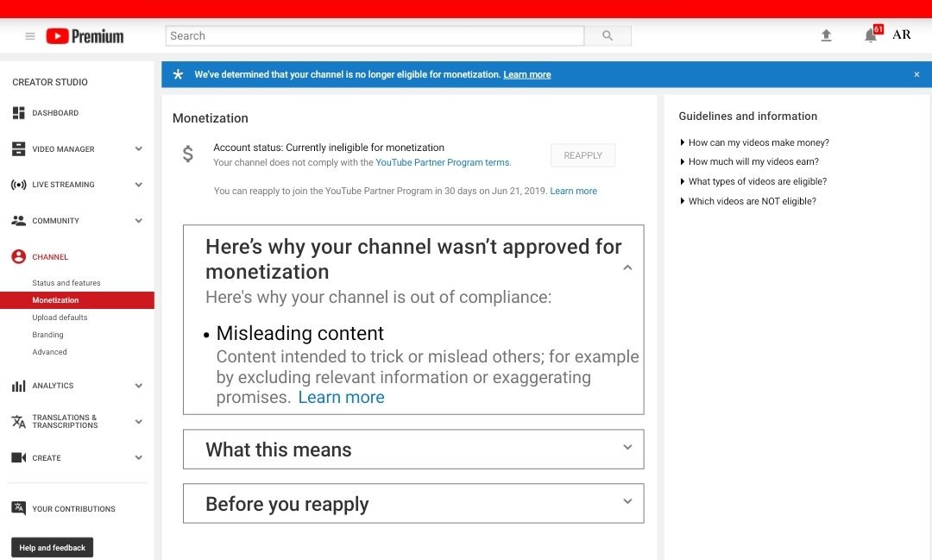The image size is (932, 560).
Task: Expand Translations & Transcriptions chevron
Action: click(138, 421)
